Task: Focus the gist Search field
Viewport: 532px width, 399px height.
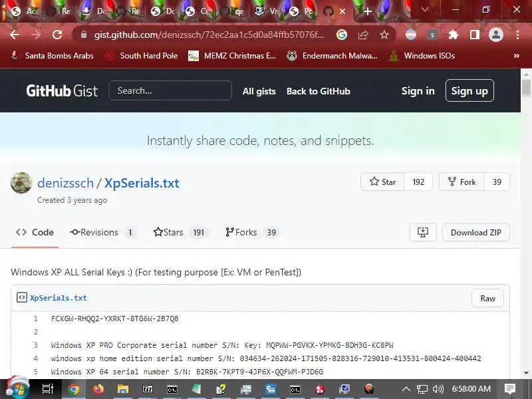Action: tap(170, 90)
